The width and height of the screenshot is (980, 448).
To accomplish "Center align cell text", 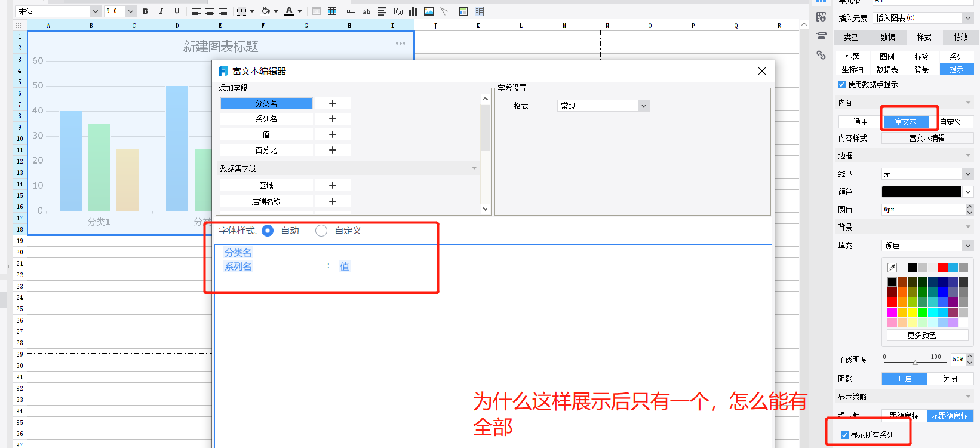I will pyautogui.click(x=210, y=11).
